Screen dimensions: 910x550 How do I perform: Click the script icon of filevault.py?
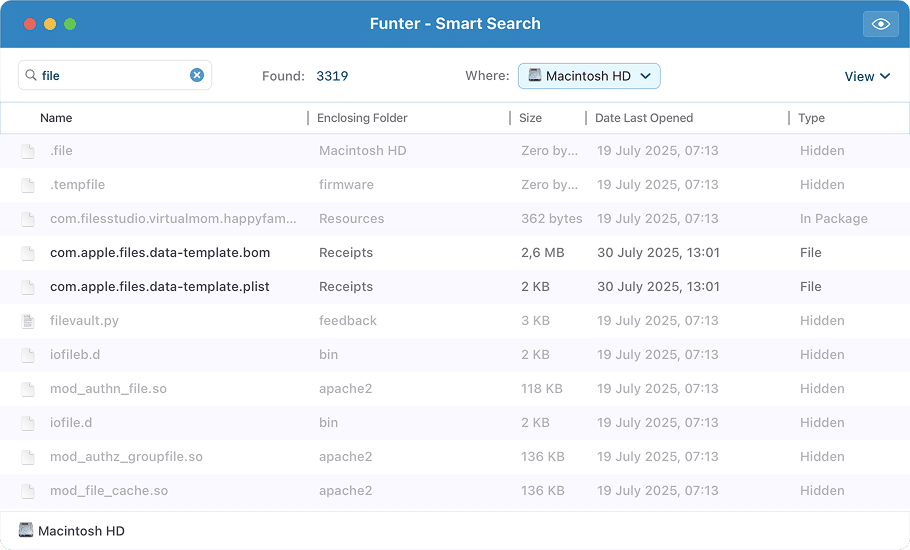(x=28, y=321)
